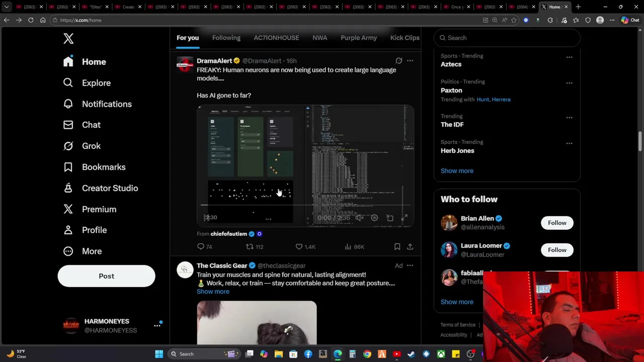Viewport: 644px width, 362px height.
Task: Click Grok explain icon on DramaAlert post
Action: pos(399,61)
